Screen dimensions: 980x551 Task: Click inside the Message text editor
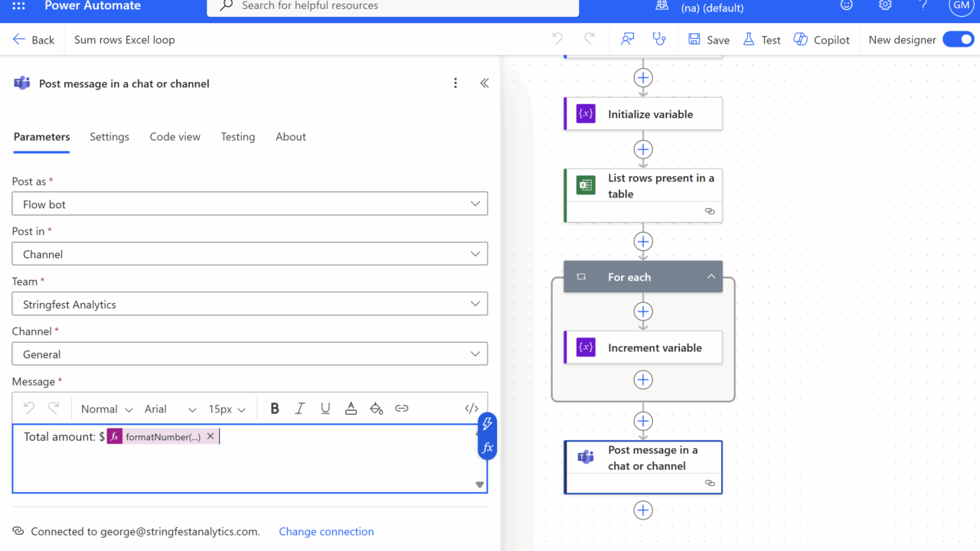250,458
